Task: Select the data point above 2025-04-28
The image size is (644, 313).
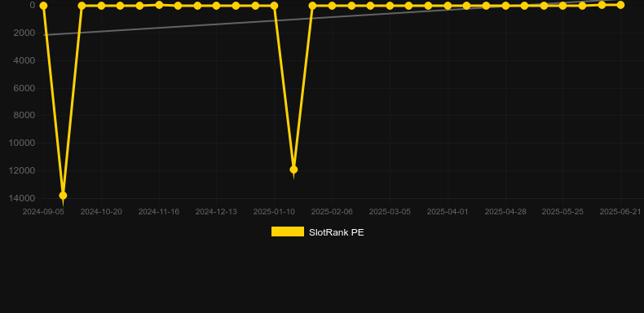Action: pyautogui.click(x=505, y=6)
